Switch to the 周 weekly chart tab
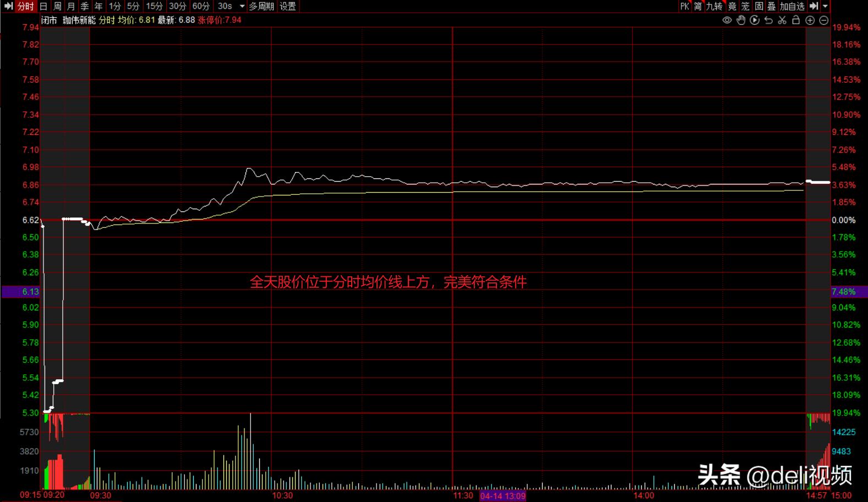 [57, 6]
